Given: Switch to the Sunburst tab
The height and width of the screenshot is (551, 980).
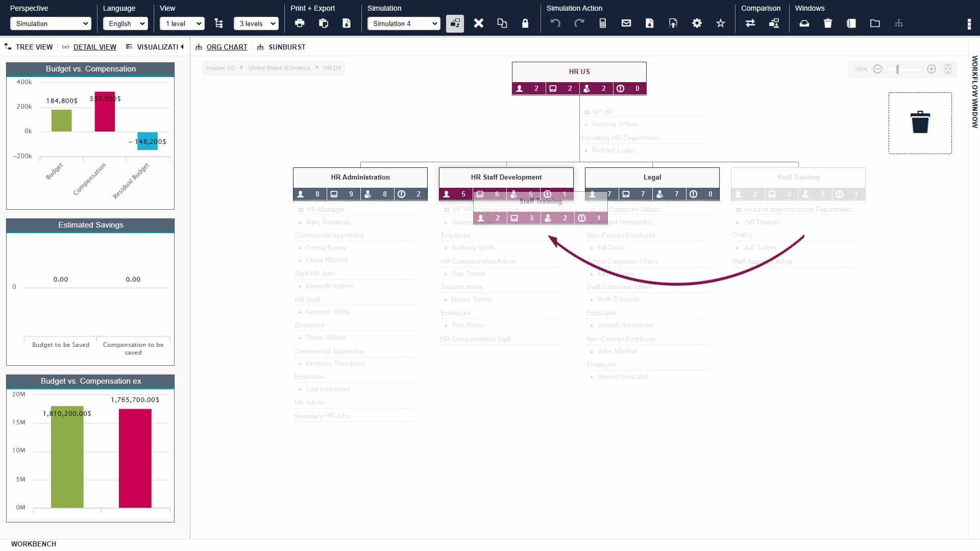Looking at the screenshot, I should coord(286,47).
